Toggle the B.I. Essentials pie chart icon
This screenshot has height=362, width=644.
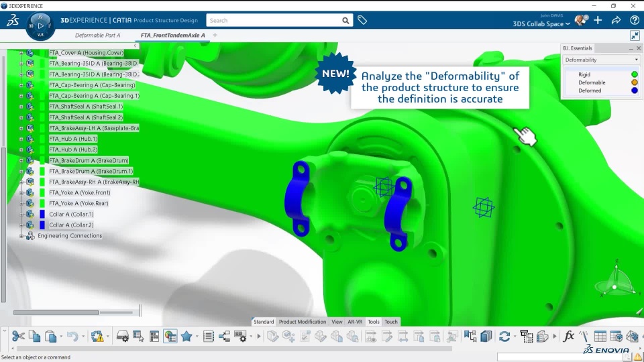(x=170, y=337)
